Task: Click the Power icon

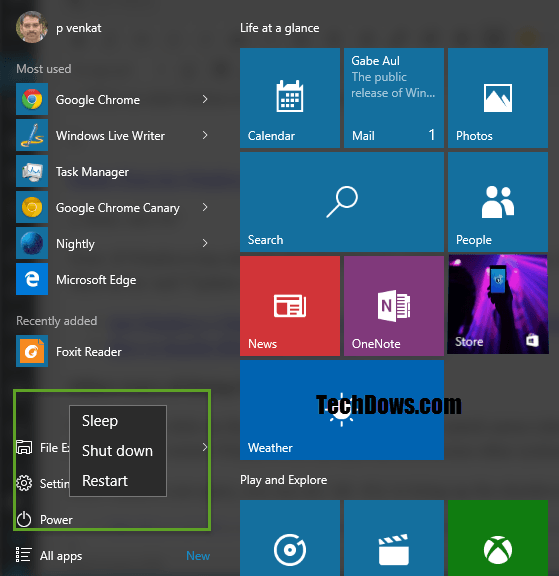Action: pyautogui.click(x=24, y=519)
